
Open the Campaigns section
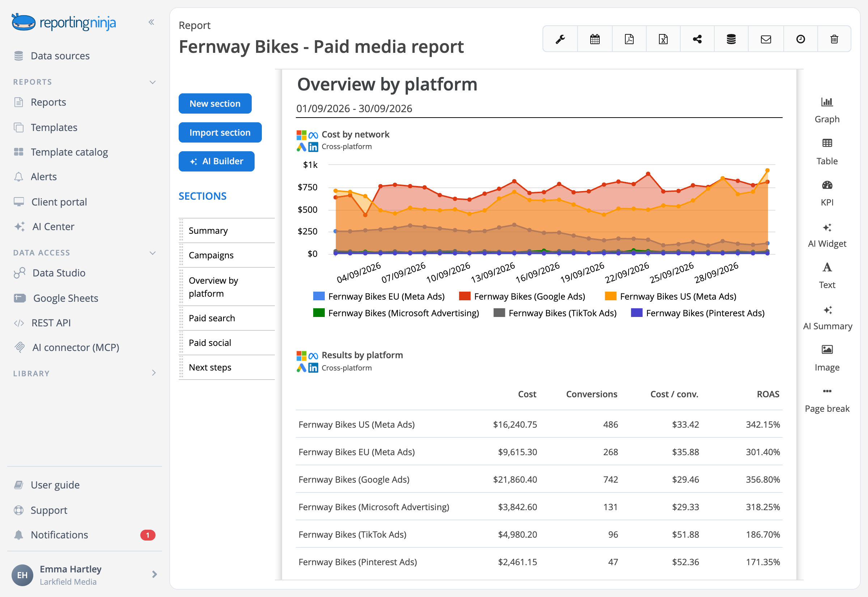point(227,255)
